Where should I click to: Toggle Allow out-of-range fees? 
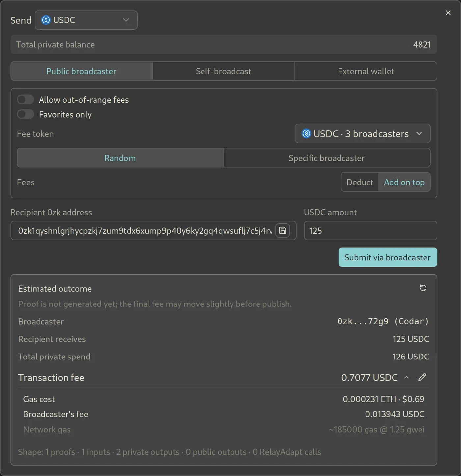click(x=26, y=99)
